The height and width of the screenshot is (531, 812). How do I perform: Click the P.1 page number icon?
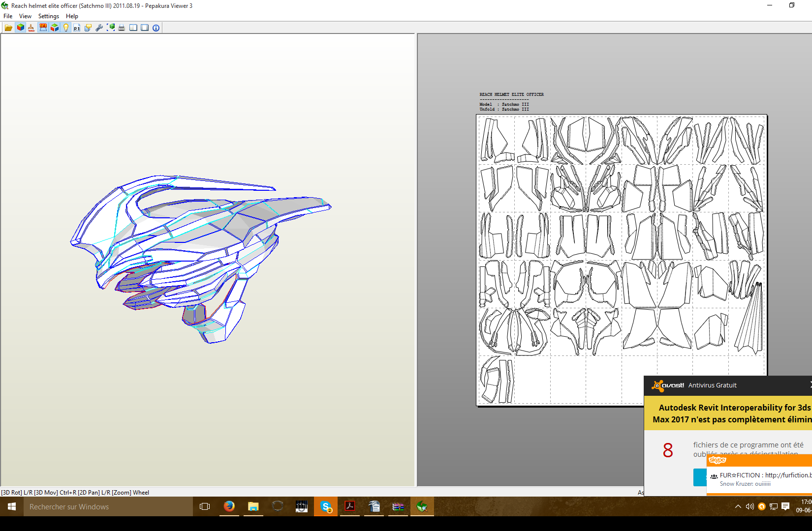[77, 28]
